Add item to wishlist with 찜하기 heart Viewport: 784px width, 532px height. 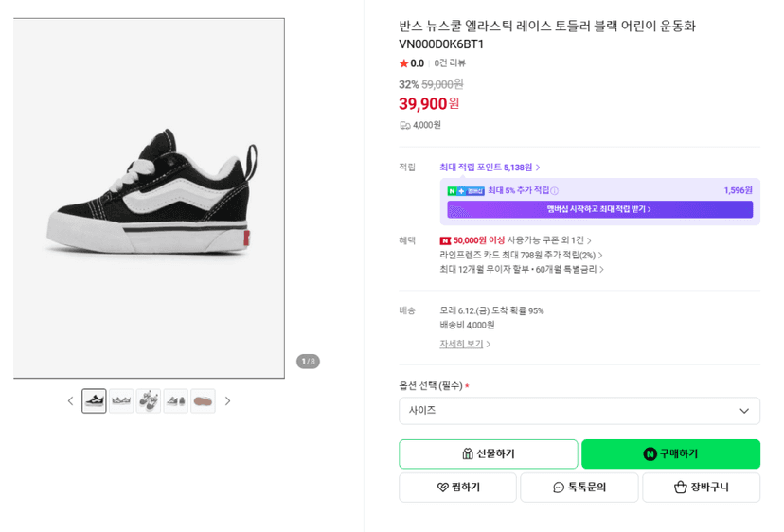click(x=457, y=487)
